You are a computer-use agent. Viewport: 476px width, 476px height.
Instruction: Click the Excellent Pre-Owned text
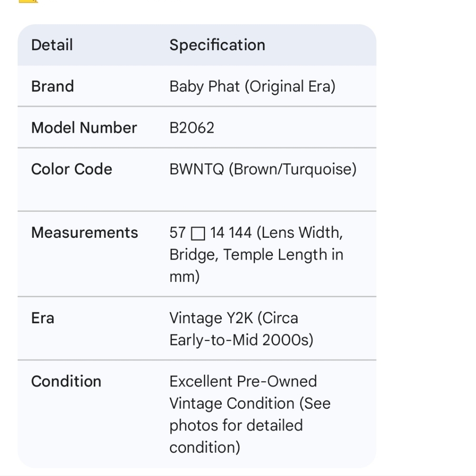click(x=243, y=381)
